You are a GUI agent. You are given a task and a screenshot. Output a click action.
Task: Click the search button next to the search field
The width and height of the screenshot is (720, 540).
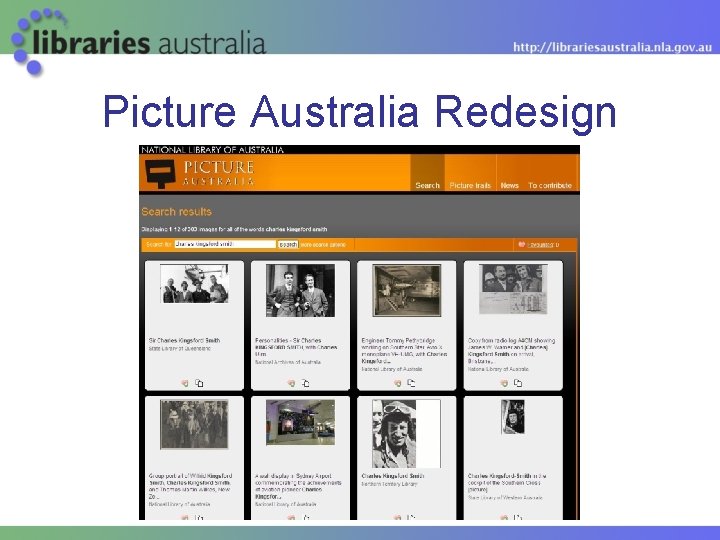pyautogui.click(x=288, y=244)
